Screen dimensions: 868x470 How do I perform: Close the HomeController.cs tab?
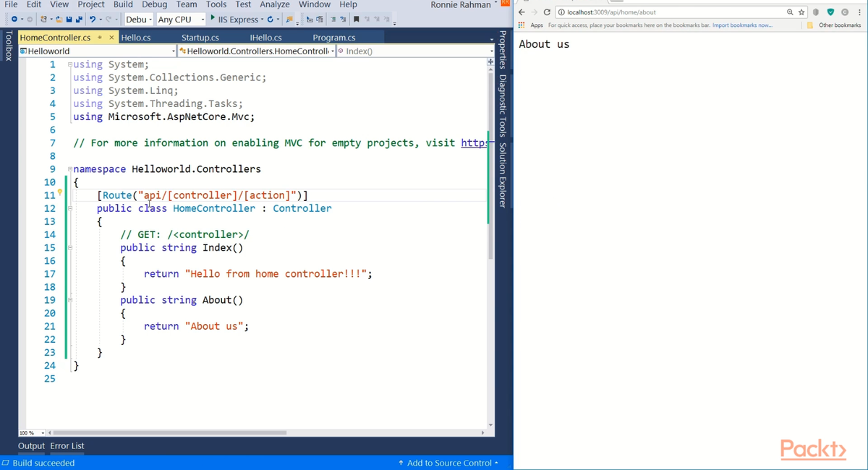point(111,38)
